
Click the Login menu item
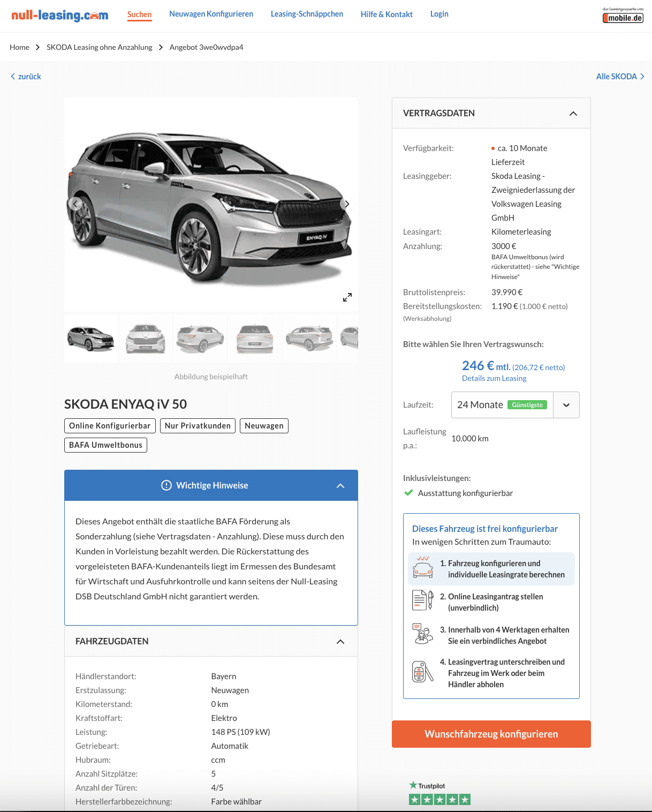point(439,14)
